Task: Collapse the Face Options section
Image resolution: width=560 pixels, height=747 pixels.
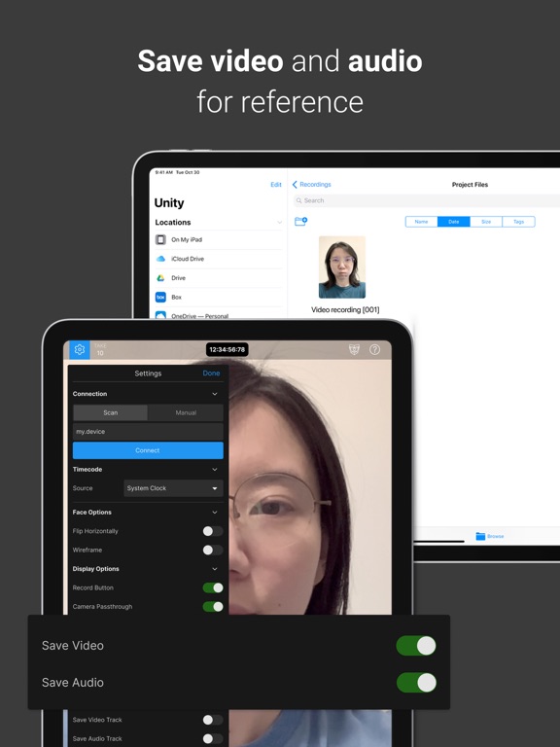Action: (215, 513)
